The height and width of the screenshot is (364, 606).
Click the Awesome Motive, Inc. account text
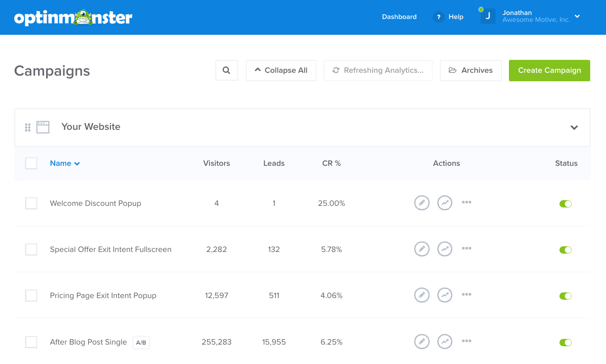pyautogui.click(x=536, y=20)
